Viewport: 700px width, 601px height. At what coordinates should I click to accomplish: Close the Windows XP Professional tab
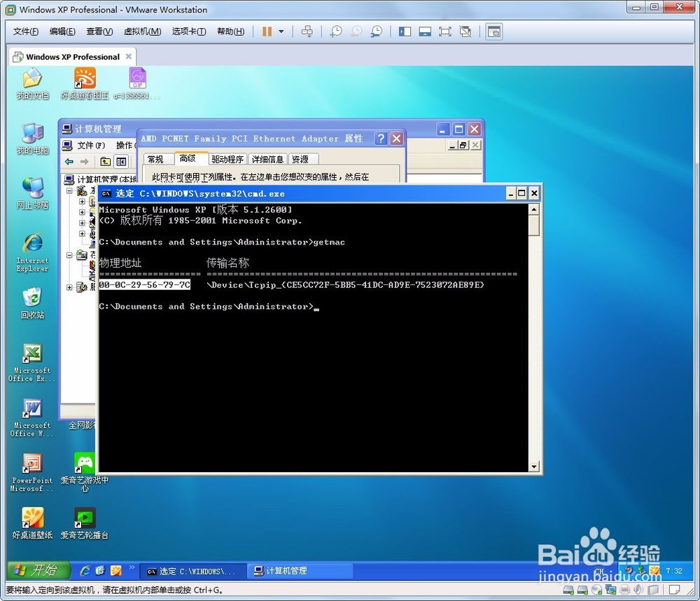click(129, 56)
